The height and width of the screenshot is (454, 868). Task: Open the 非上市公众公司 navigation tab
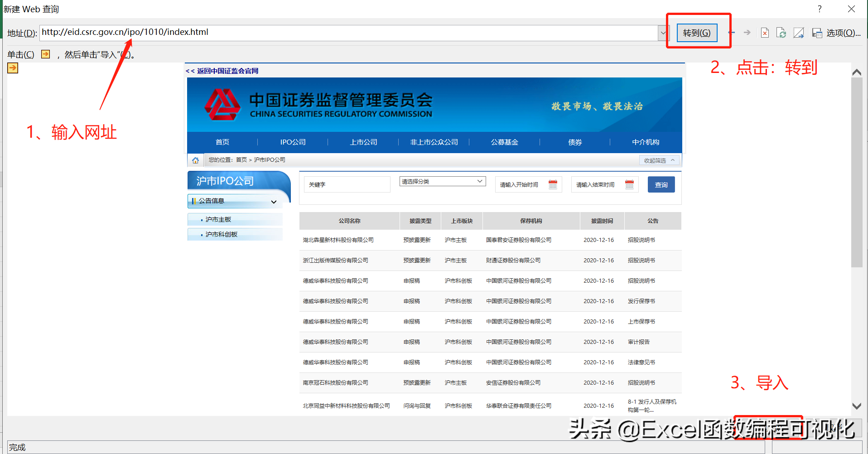pyautogui.click(x=434, y=142)
